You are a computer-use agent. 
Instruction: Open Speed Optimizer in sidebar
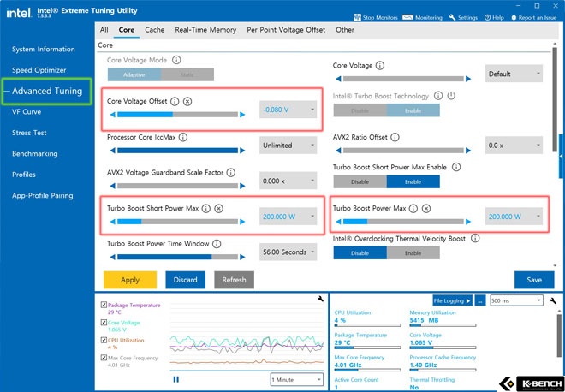click(x=39, y=70)
